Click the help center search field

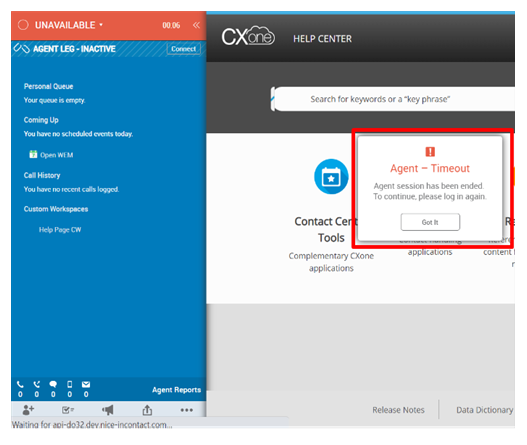(394, 99)
